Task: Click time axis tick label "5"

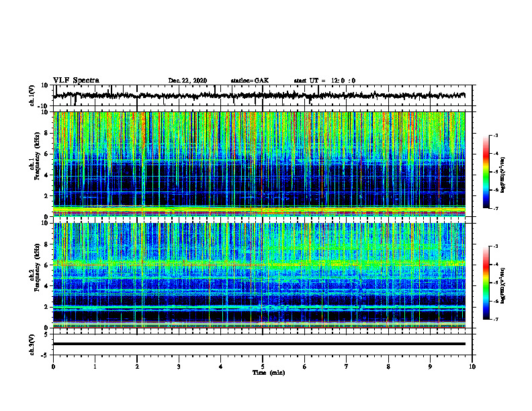Action: coord(263,367)
